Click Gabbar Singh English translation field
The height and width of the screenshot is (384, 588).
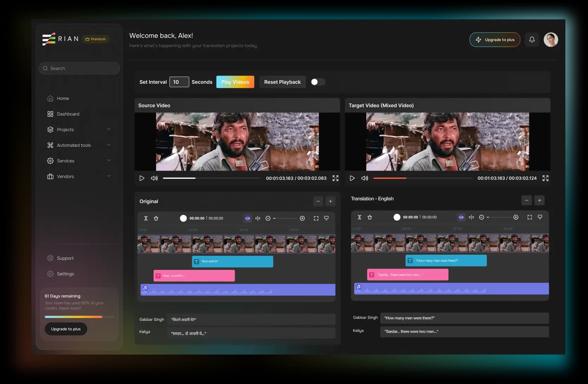click(464, 318)
